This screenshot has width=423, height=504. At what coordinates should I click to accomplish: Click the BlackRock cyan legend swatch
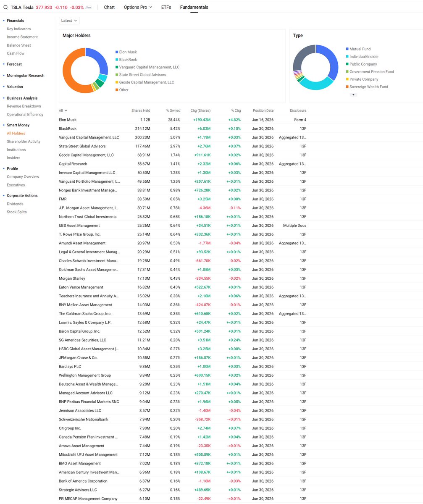[117, 60]
